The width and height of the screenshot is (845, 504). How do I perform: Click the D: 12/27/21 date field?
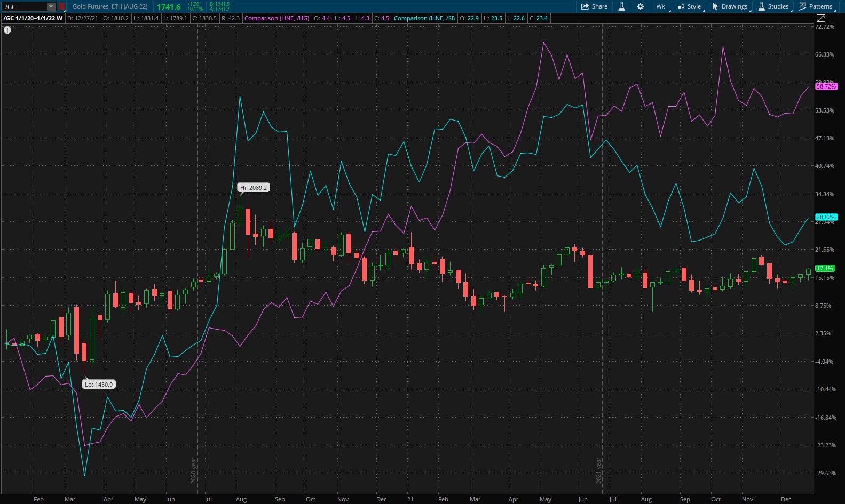click(83, 18)
